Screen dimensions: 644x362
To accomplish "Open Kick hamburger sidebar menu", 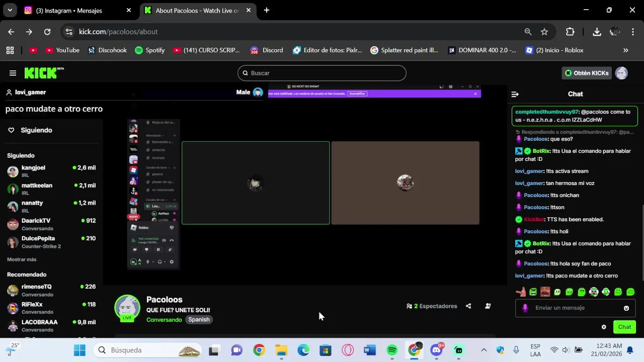I will pyautogui.click(x=13, y=73).
